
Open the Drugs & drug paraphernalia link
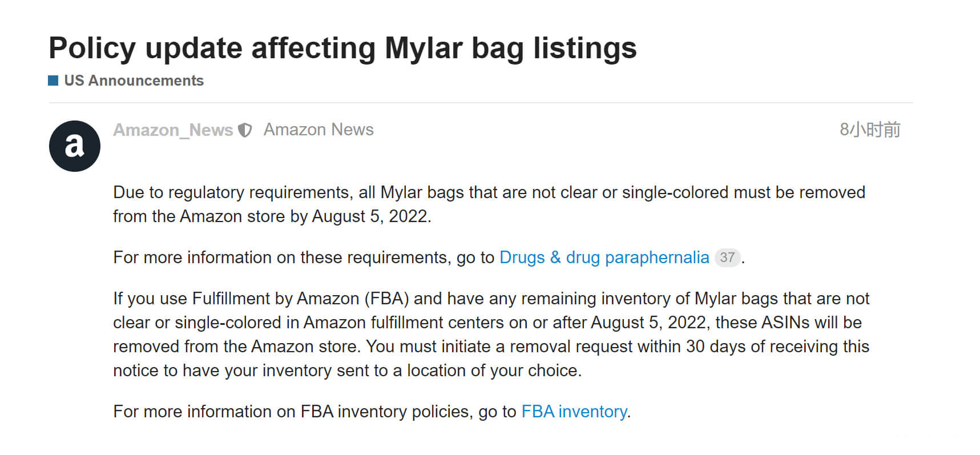tap(604, 257)
